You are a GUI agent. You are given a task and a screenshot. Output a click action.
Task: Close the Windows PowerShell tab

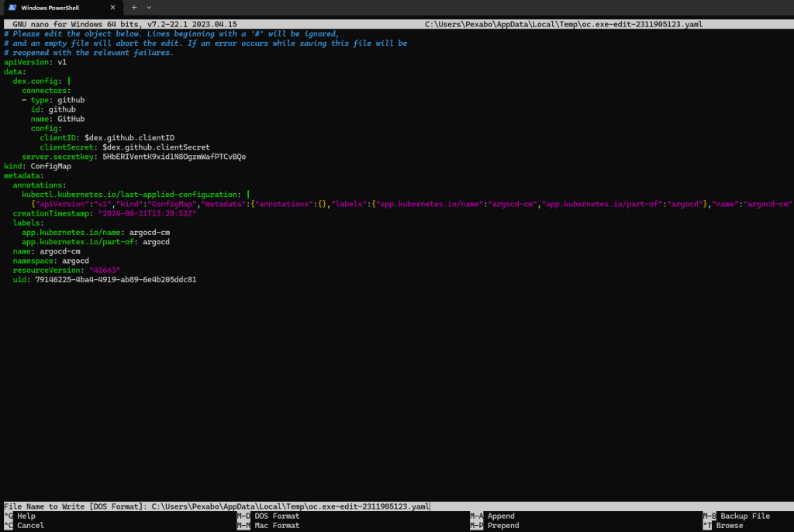coord(112,8)
